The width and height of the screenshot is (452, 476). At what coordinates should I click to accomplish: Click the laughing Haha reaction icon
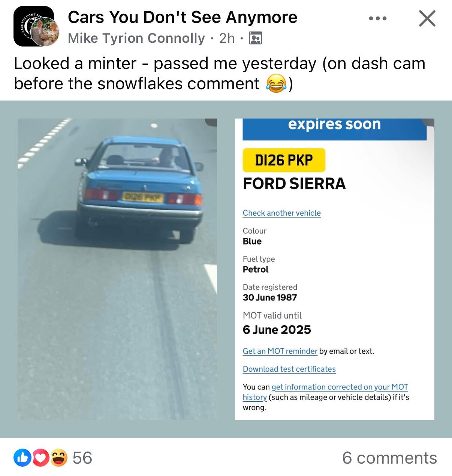tap(59, 458)
